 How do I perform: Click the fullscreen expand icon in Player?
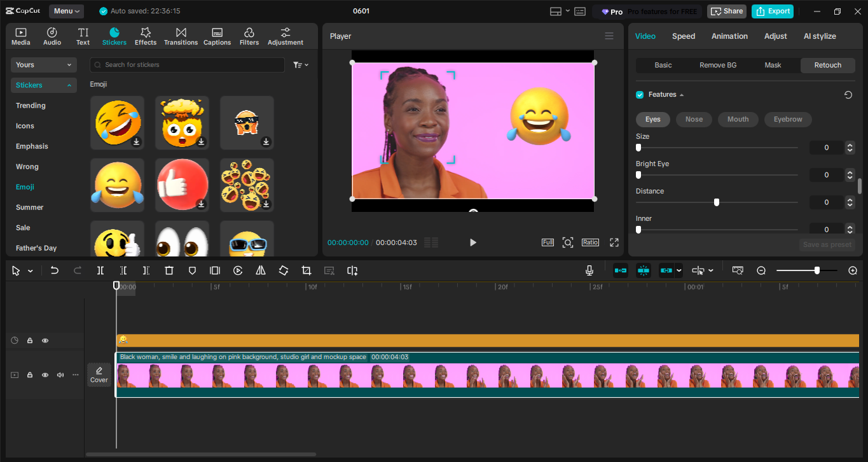point(614,242)
